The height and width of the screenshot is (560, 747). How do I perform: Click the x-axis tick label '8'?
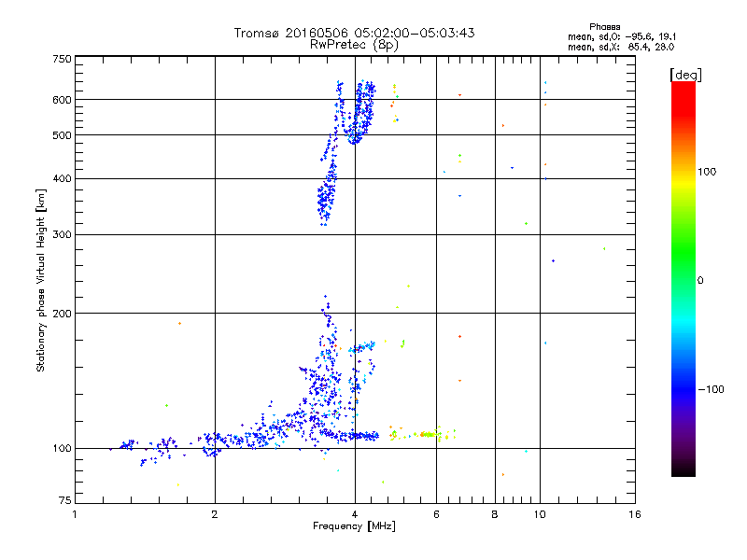click(x=495, y=514)
